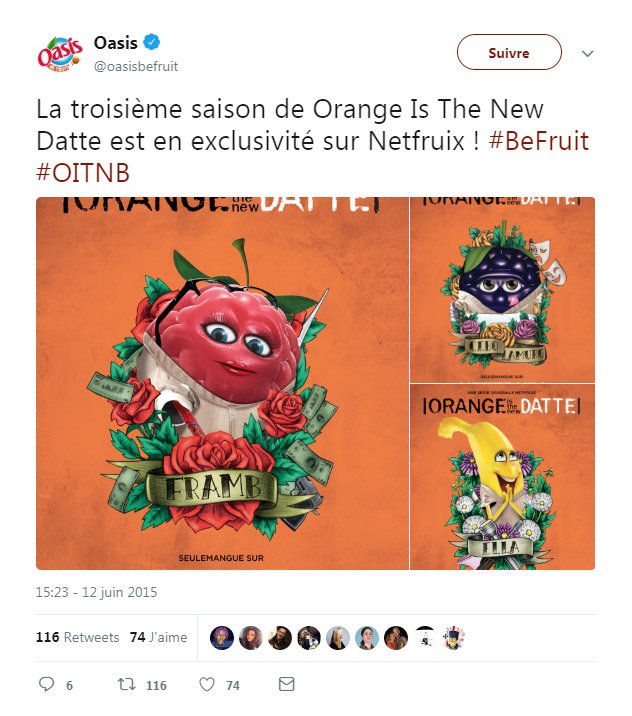
Task: Open the #BeFruit hashtag link
Action: (538, 140)
